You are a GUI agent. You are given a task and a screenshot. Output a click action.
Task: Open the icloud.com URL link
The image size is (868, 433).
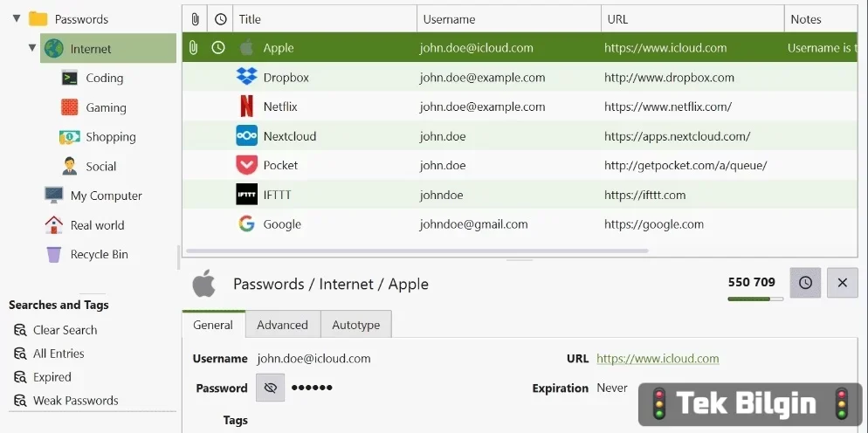tap(658, 359)
